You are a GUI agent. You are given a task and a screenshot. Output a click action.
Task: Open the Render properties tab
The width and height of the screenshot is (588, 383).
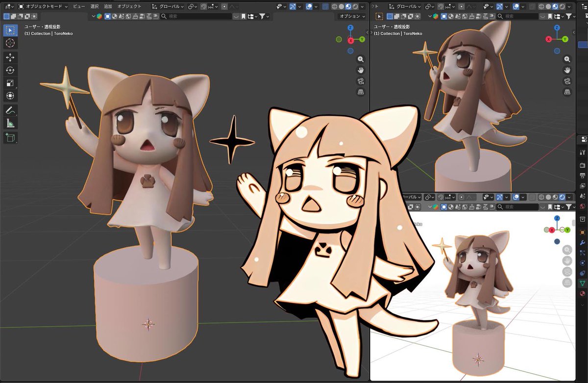583,165
